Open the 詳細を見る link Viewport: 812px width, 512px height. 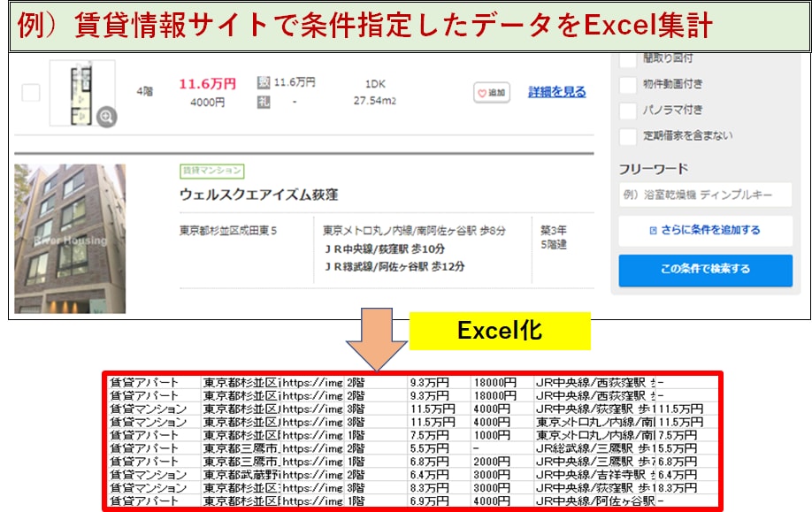tap(557, 92)
